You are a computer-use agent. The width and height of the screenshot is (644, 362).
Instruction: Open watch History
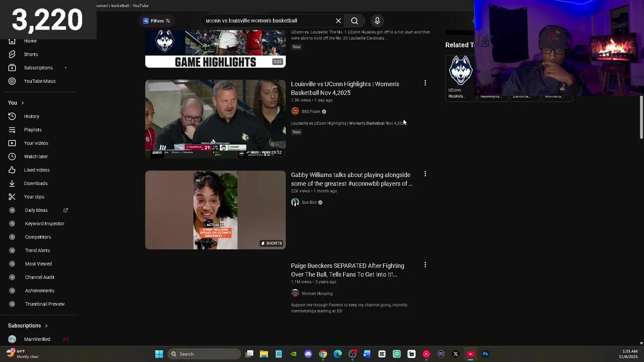[x=31, y=116]
